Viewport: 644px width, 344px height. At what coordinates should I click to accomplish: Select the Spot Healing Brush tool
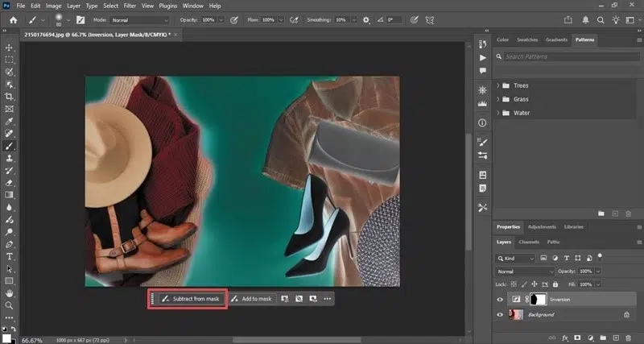9,134
